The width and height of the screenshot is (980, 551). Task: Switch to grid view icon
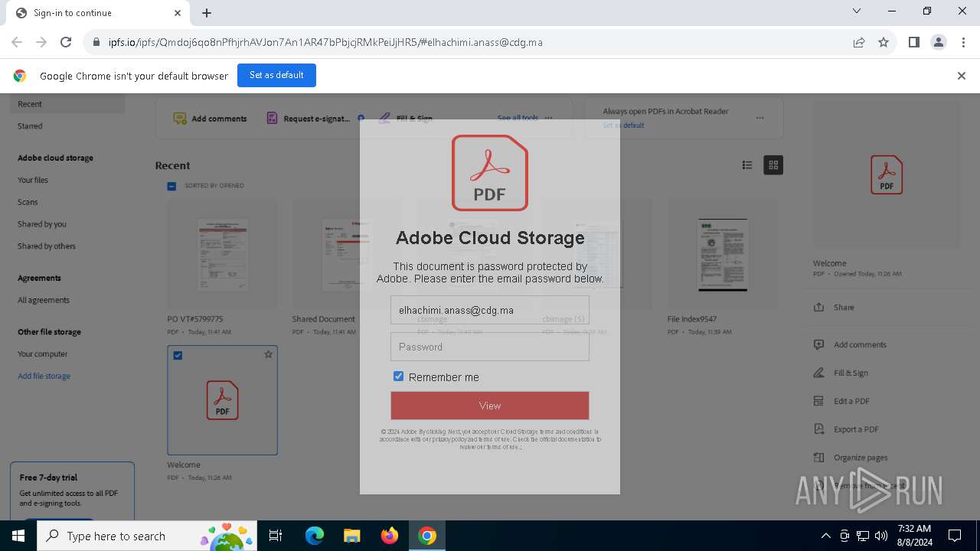tap(773, 165)
